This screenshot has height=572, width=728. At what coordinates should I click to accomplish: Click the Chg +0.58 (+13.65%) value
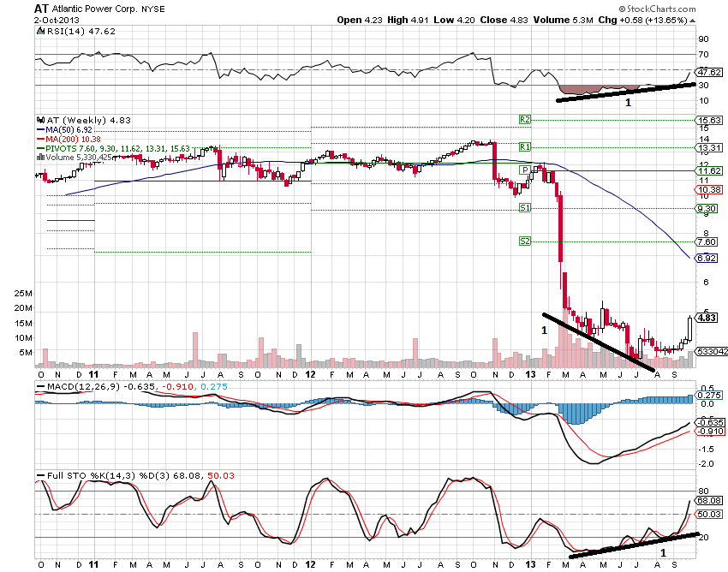pos(642,20)
